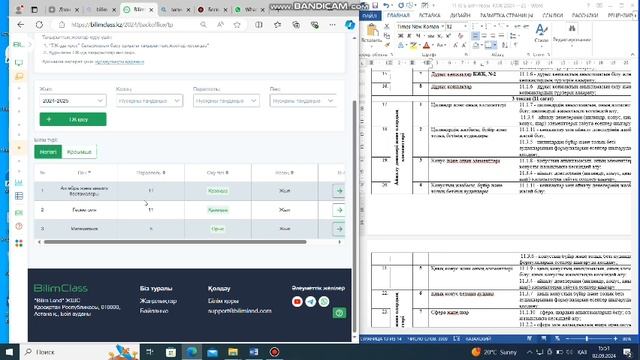Open row 1 with its arrow button

339,191
